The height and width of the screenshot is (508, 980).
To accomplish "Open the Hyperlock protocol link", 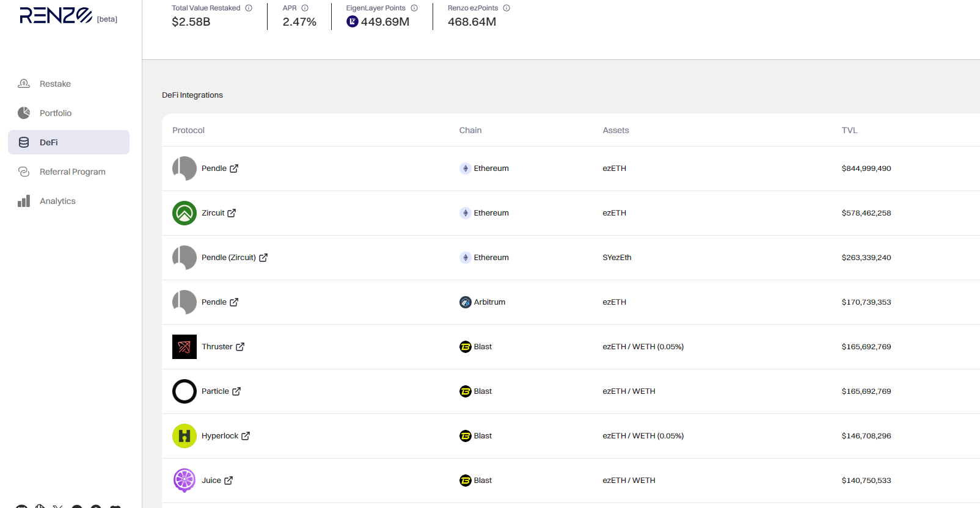I will 220,436.
